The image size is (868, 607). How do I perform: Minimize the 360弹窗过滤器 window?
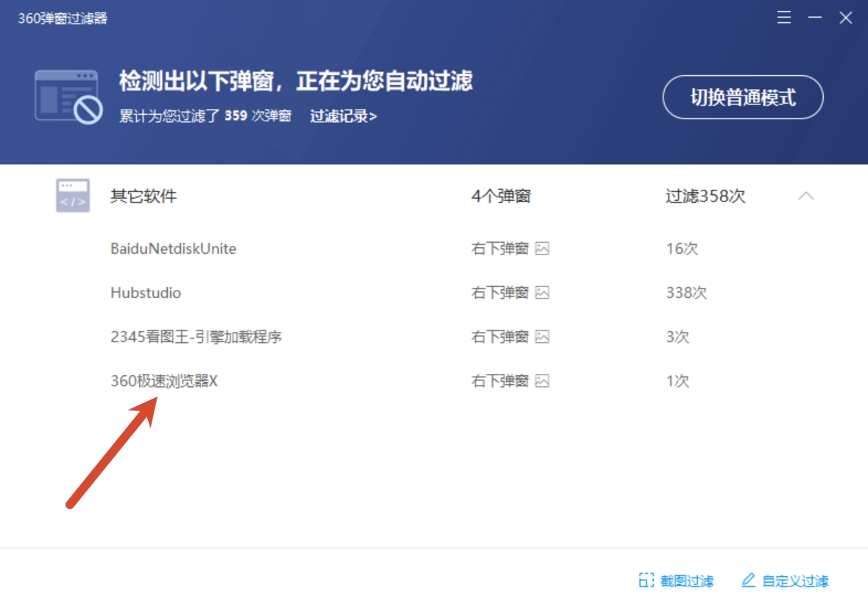[x=815, y=18]
